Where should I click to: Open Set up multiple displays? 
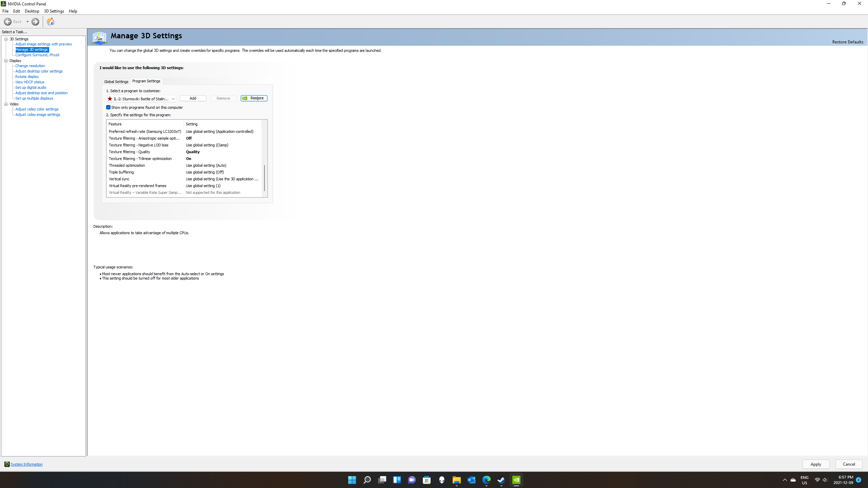(34, 98)
